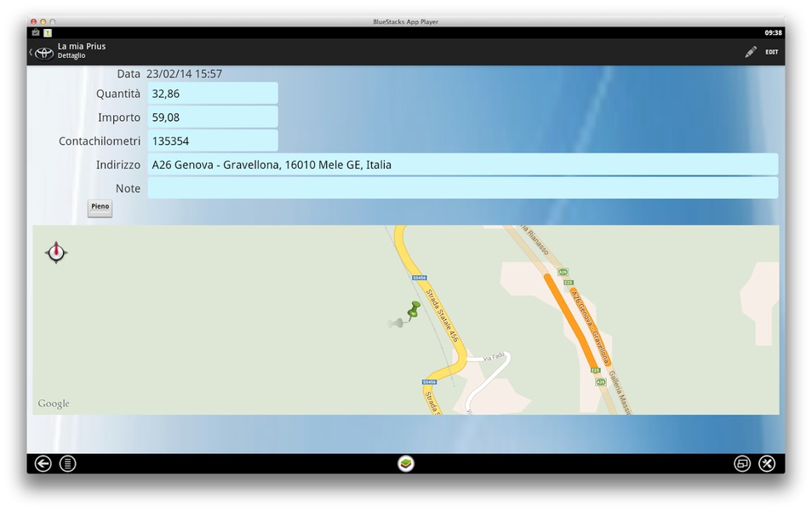812x511 pixels.
Task: Select the Importo field 59,08
Action: click(213, 118)
